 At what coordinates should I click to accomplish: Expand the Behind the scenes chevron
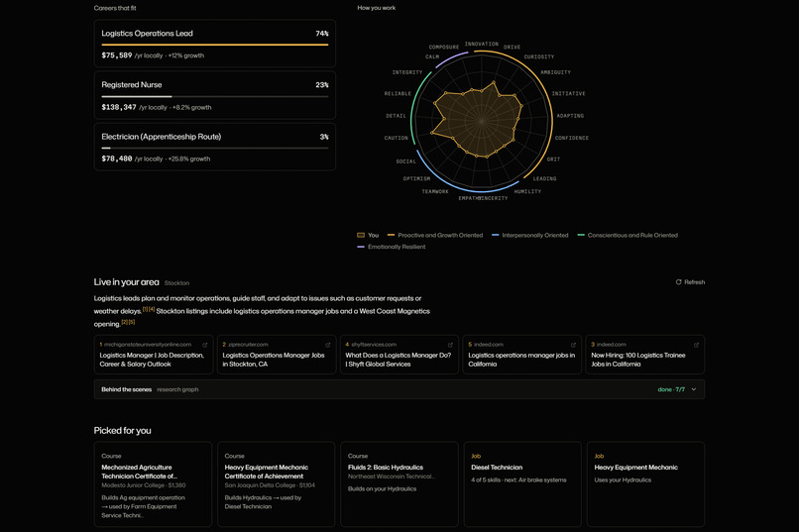tap(694, 389)
